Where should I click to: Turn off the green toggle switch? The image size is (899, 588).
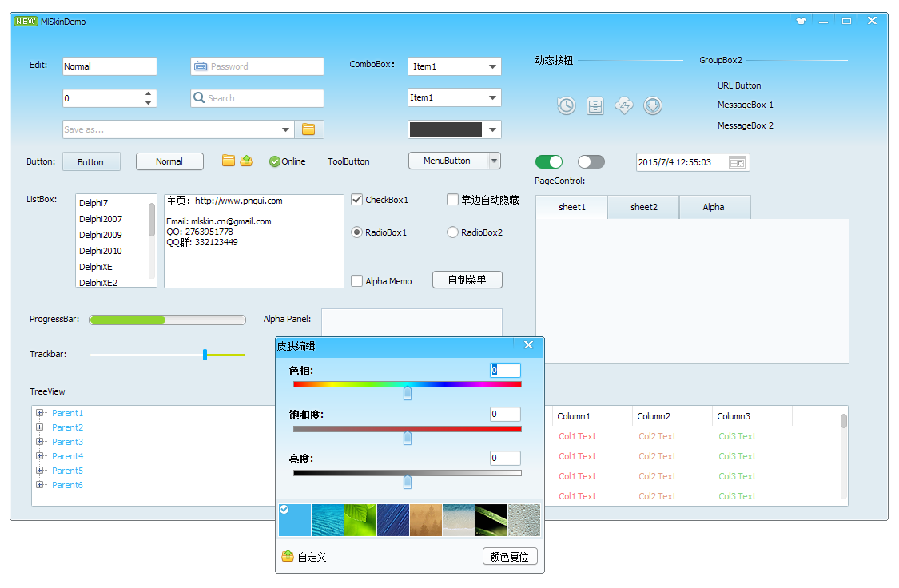click(549, 162)
